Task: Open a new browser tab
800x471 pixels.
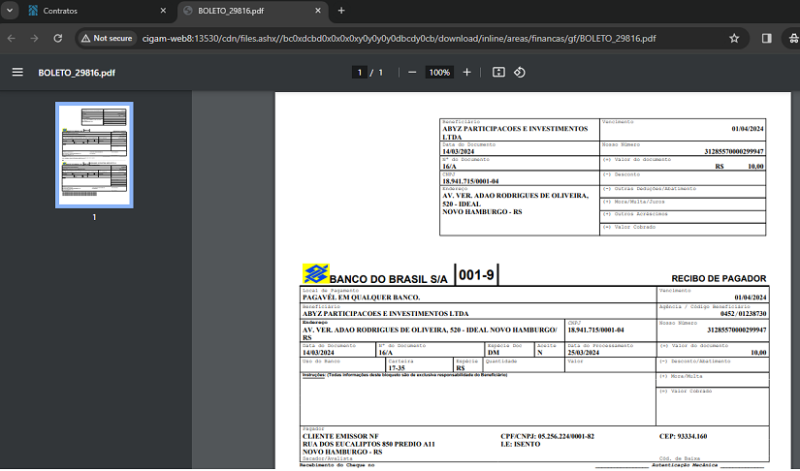Action: pyautogui.click(x=341, y=11)
